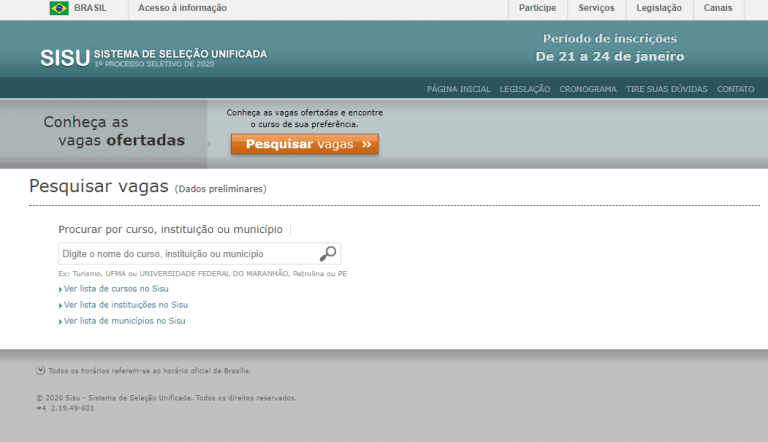
Task: Click the SISTEMA DE SELEÇÃO UNIFICADA title
Action: [x=181, y=54]
